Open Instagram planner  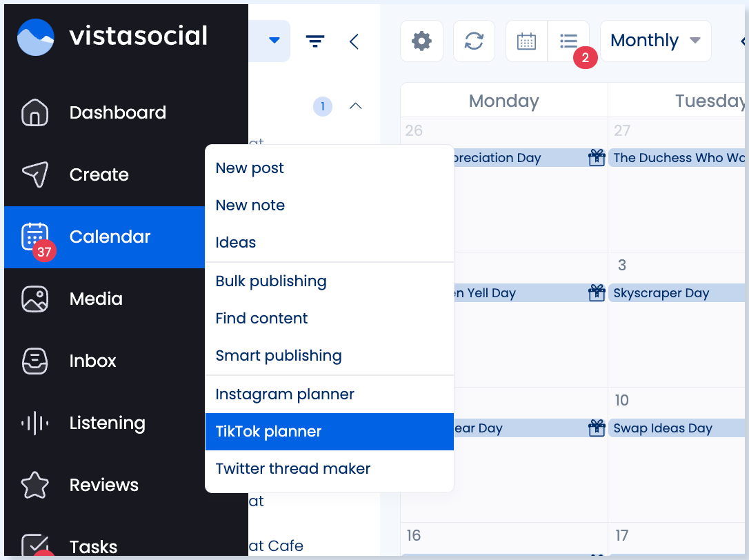[329, 394]
